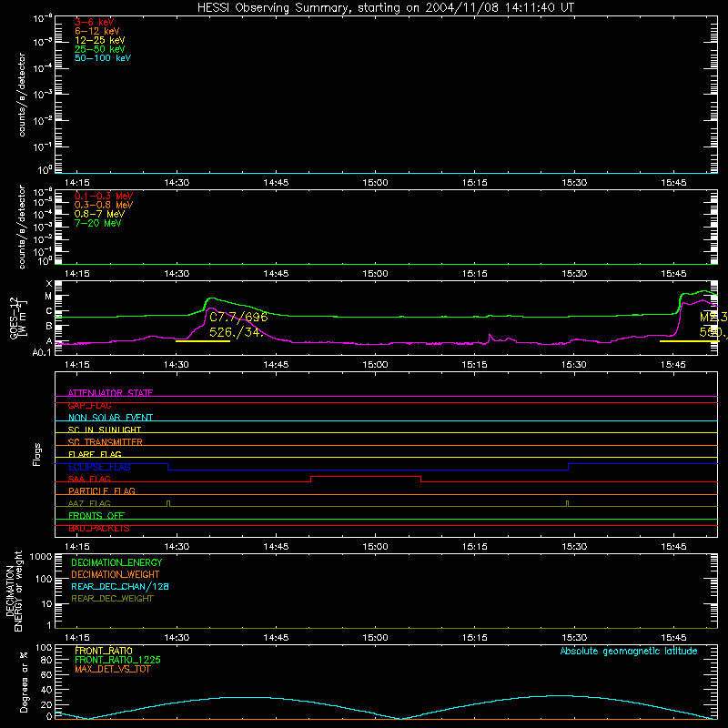Select the SC_IN_SUNLIGHT flag label
Screen dimensions: 728x728
pyautogui.click(x=105, y=430)
